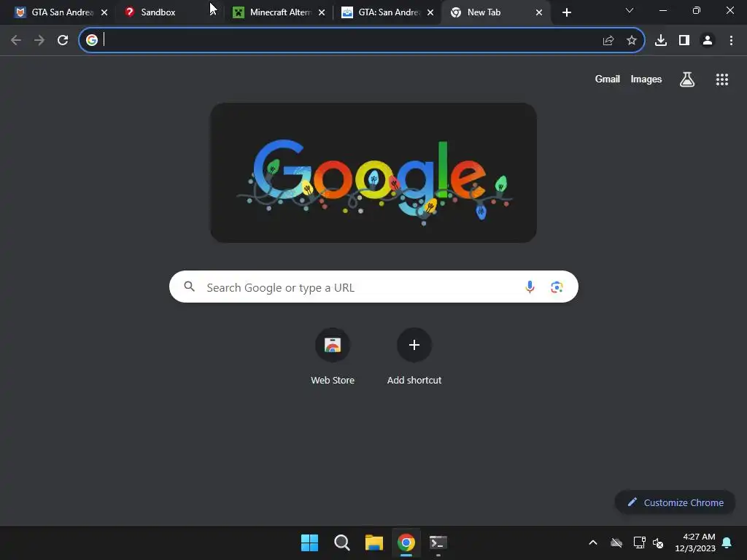Open the notifications bell icon

point(727,542)
